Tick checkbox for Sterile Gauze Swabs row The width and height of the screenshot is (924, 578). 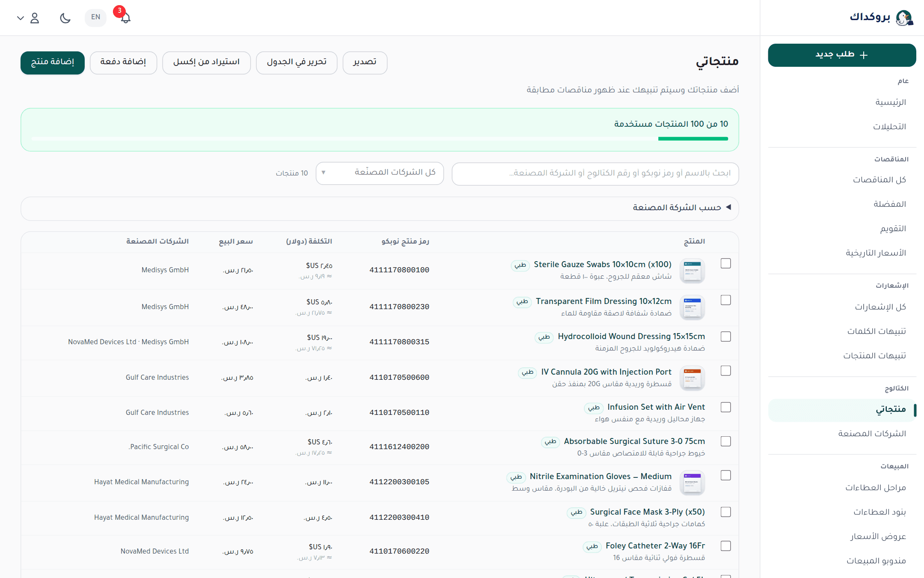(x=726, y=263)
